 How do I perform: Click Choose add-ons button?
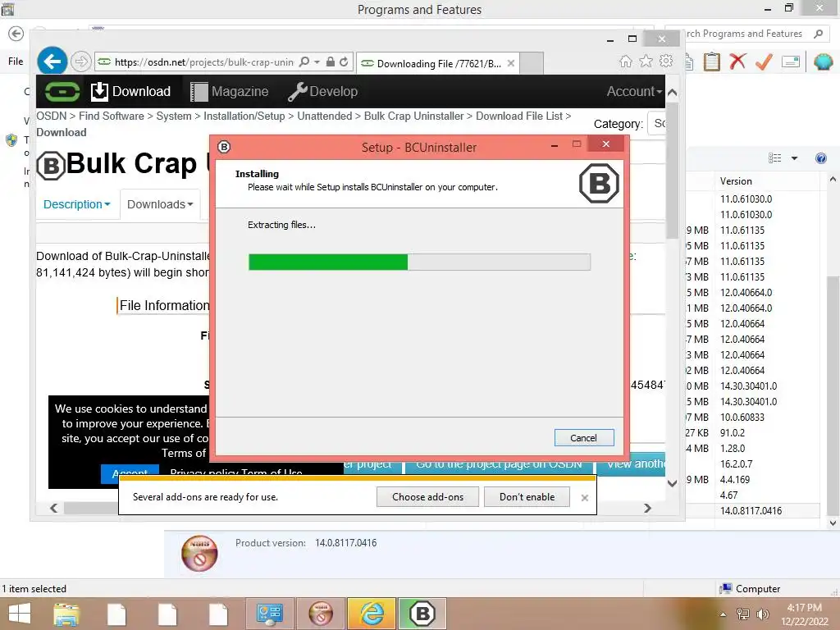pyautogui.click(x=427, y=496)
